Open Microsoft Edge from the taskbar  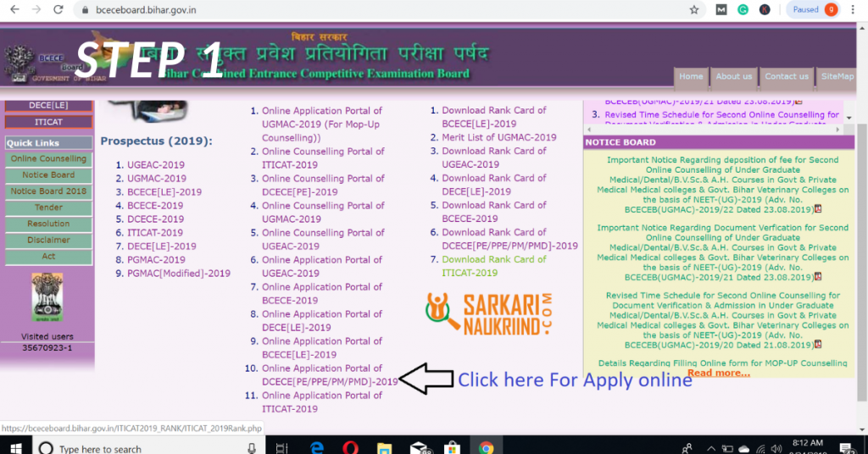click(x=317, y=447)
